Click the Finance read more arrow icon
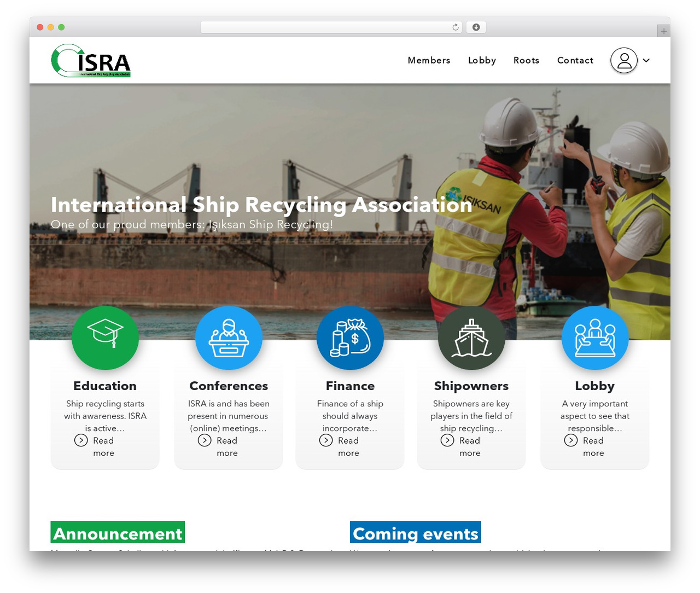Viewport: 700px width, 593px height. [x=326, y=440]
